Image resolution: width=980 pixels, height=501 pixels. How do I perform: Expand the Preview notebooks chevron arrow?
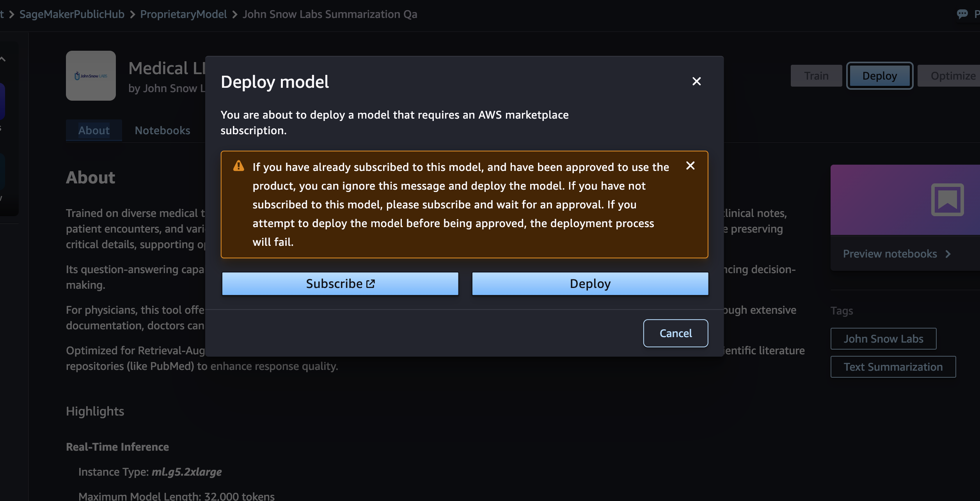pos(948,254)
